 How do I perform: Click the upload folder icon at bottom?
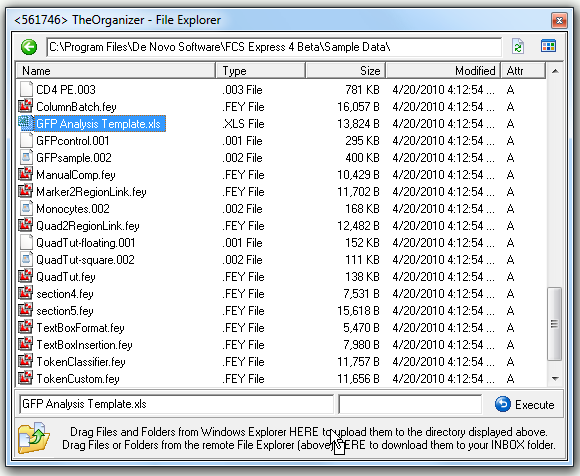34,438
